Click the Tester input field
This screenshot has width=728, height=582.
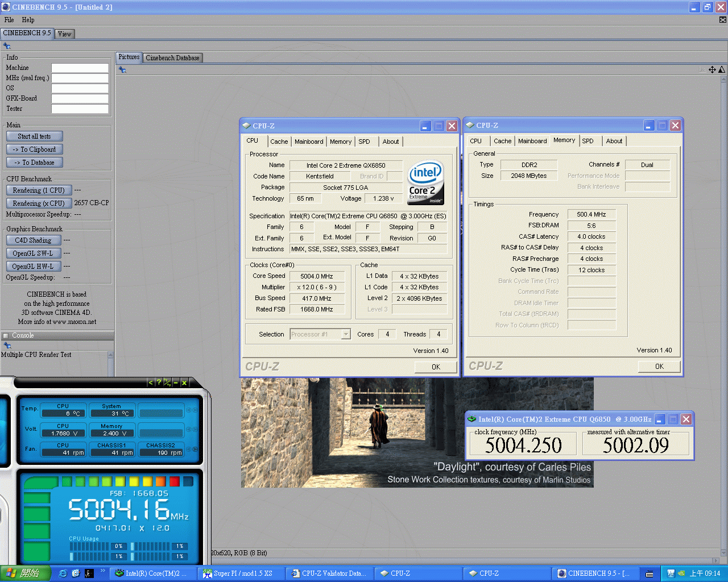pyautogui.click(x=80, y=109)
